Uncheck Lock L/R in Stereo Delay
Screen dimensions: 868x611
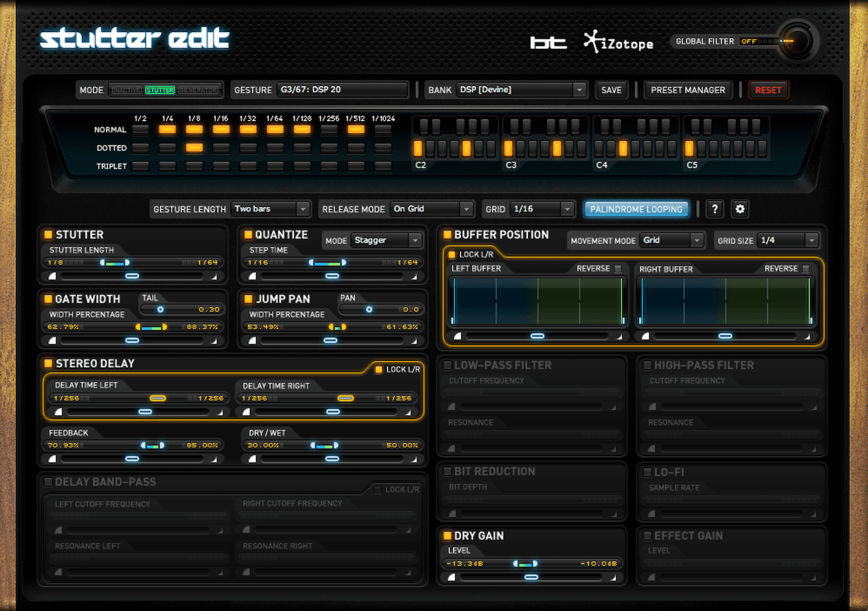click(x=379, y=369)
